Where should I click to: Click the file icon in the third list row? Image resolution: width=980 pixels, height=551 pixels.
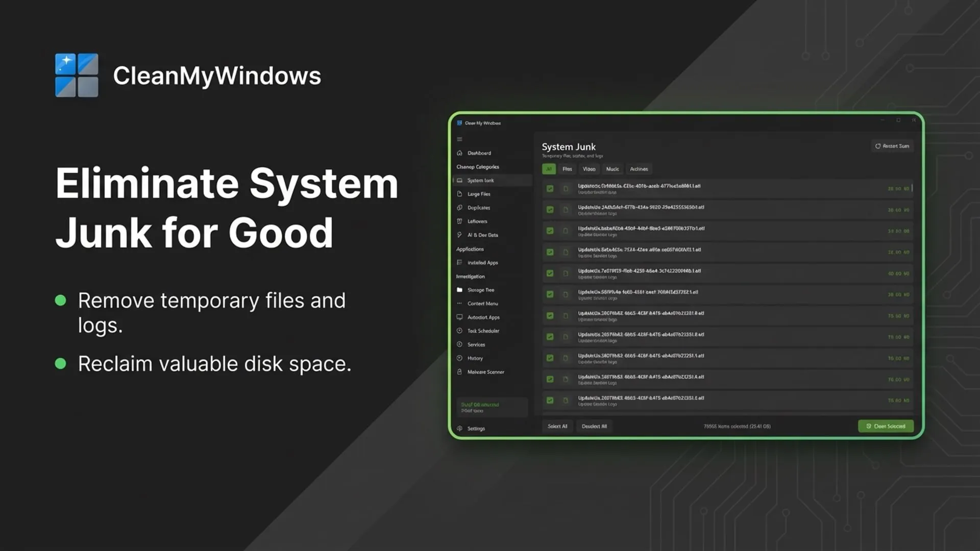566,231
